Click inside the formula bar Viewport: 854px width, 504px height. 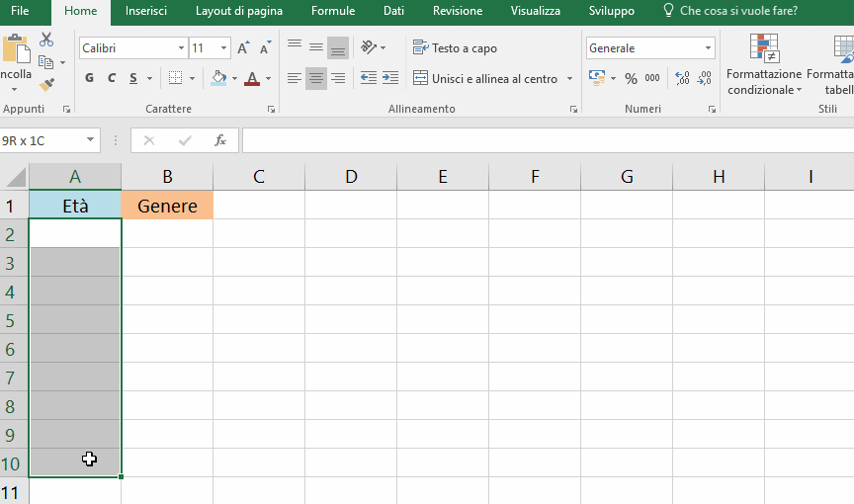548,140
